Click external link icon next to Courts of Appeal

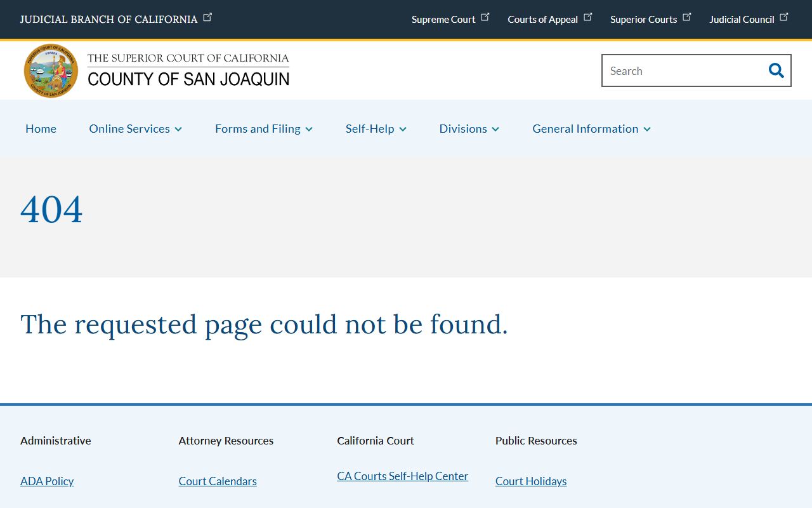588,17
